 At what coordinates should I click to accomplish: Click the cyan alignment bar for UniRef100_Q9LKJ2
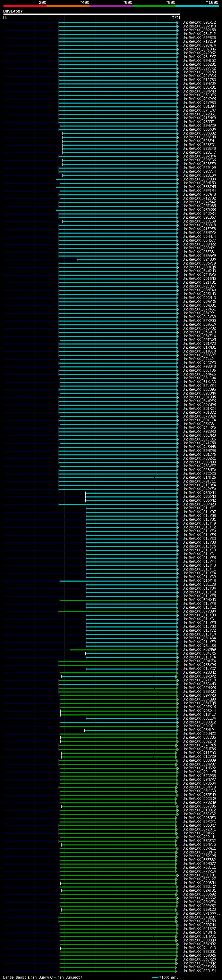point(118,23)
